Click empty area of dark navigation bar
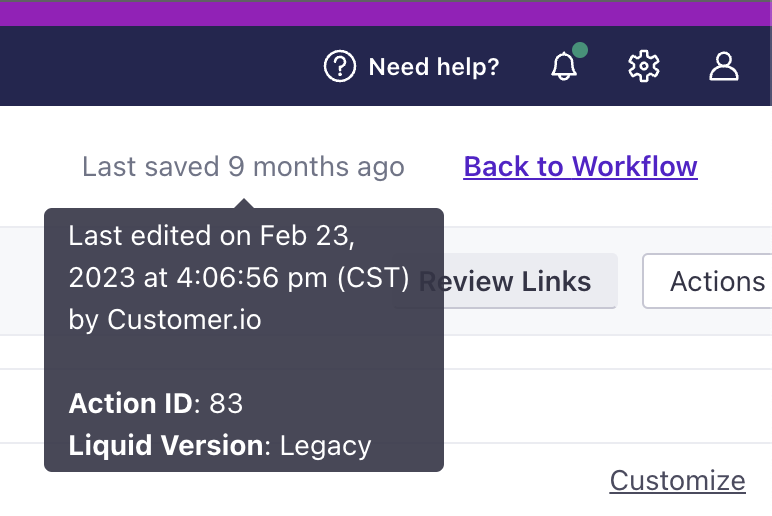This screenshot has height=516, width=772. [150, 67]
